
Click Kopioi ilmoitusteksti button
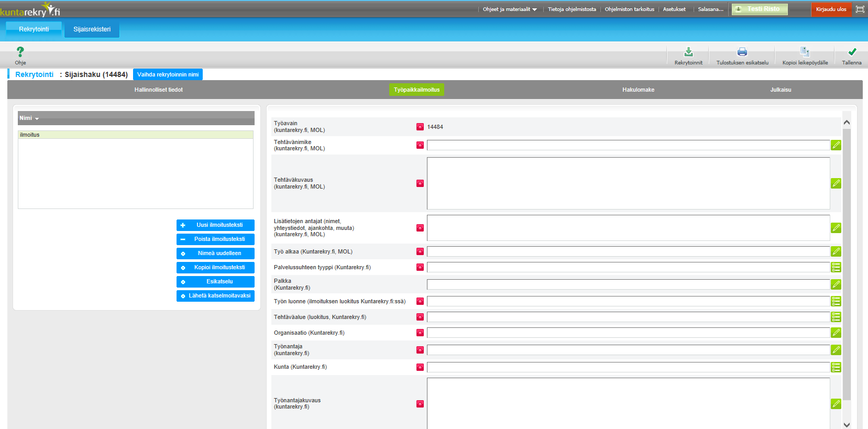point(215,268)
